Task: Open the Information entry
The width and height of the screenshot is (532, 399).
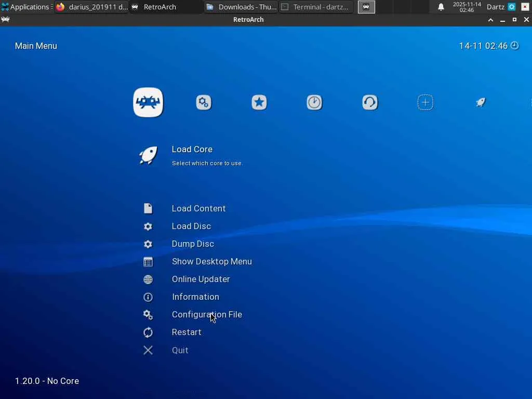Action: coord(195,297)
